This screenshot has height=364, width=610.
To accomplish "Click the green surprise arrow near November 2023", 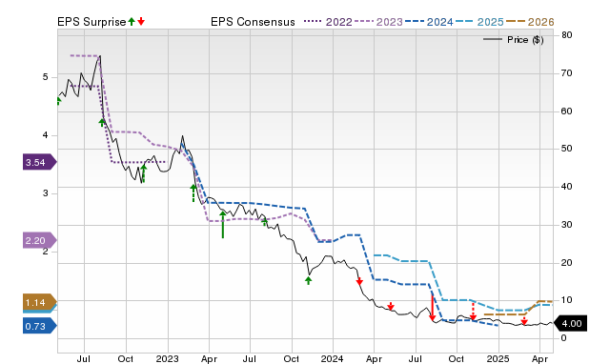I will (308, 280).
